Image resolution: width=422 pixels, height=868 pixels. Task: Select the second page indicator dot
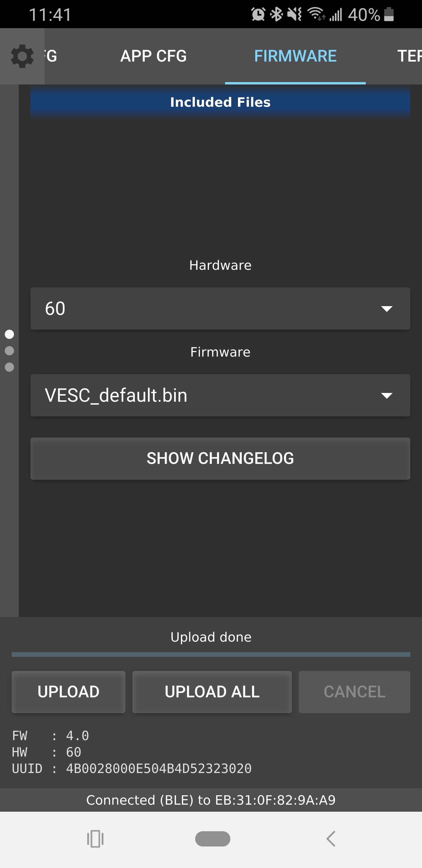9,351
